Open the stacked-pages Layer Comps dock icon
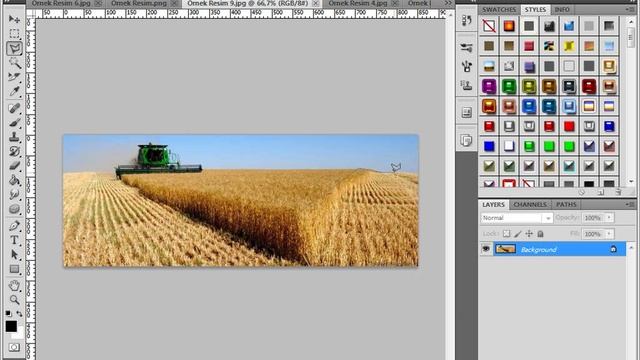 [x=467, y=140]
